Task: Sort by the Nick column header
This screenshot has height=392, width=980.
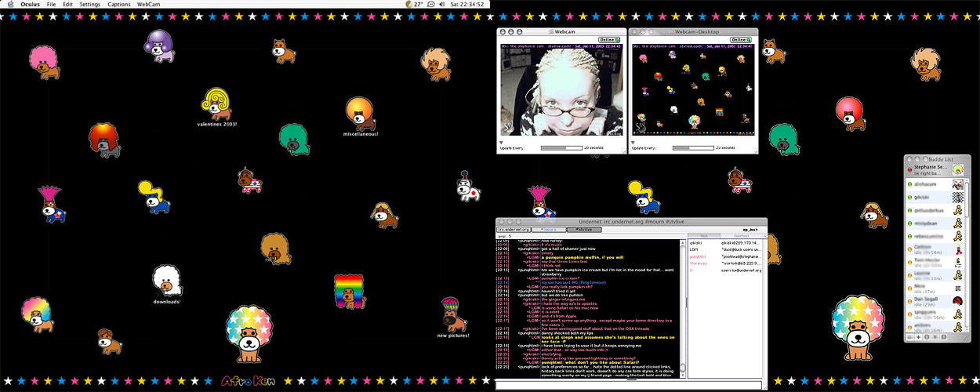Action: (703, 235)
